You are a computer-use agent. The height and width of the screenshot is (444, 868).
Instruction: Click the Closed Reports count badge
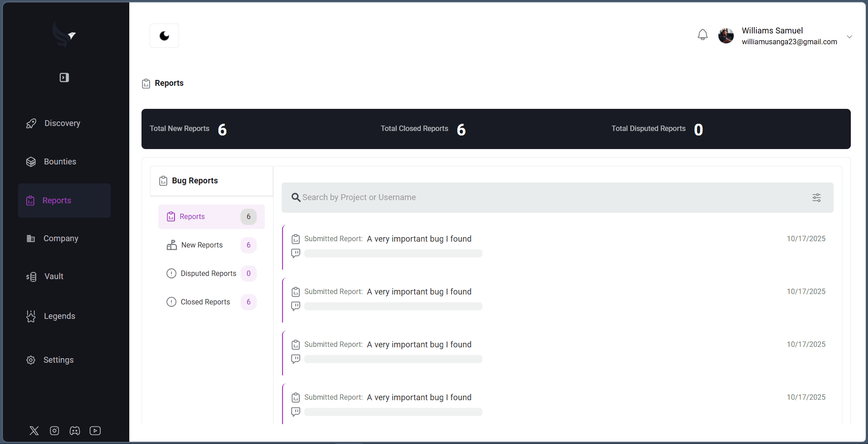(x=249, y=302)
